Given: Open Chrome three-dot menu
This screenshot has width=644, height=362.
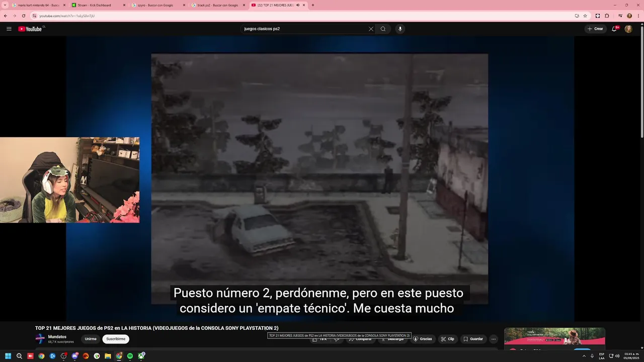Looking at the screenshot, I should 638,16.
